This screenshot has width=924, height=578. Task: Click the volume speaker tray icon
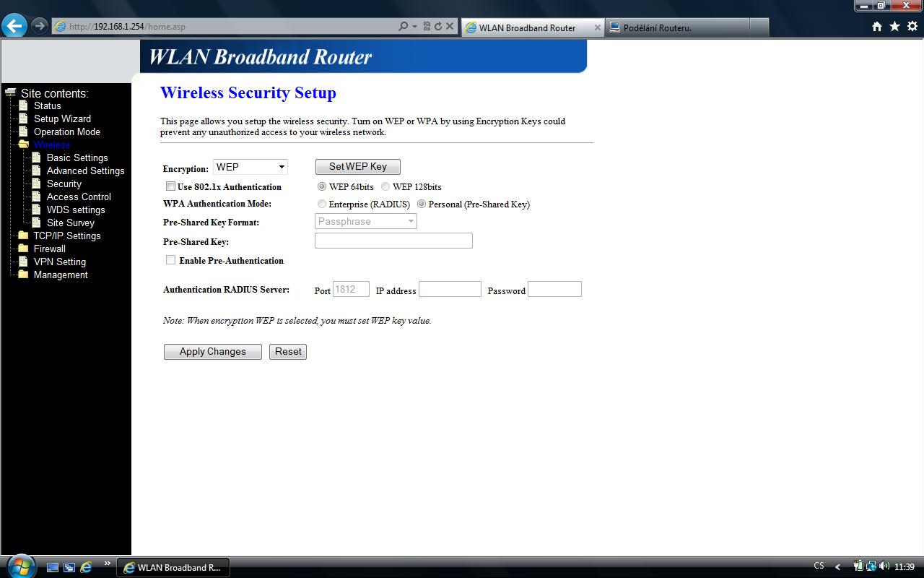(x=884, y=566)
